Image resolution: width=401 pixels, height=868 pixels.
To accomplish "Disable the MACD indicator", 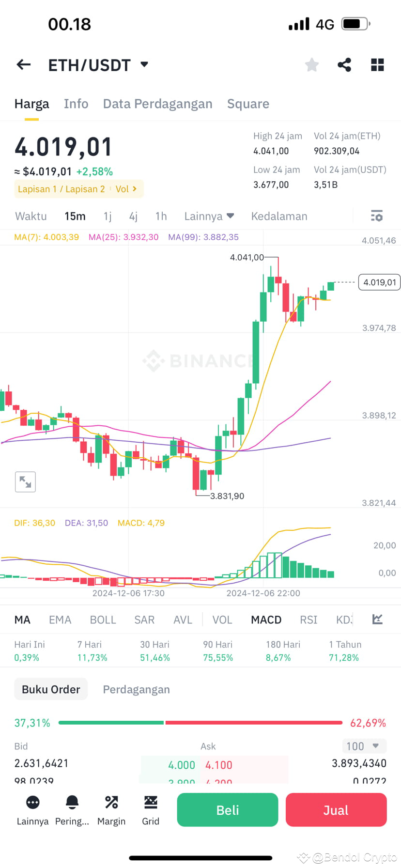I will click(x=266, y=620).
